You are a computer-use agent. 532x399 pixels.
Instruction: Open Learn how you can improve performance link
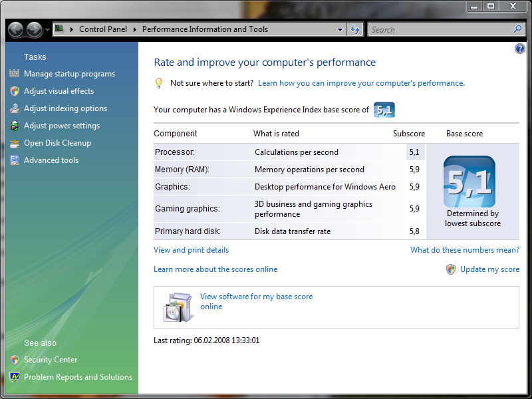pos(361,83)
